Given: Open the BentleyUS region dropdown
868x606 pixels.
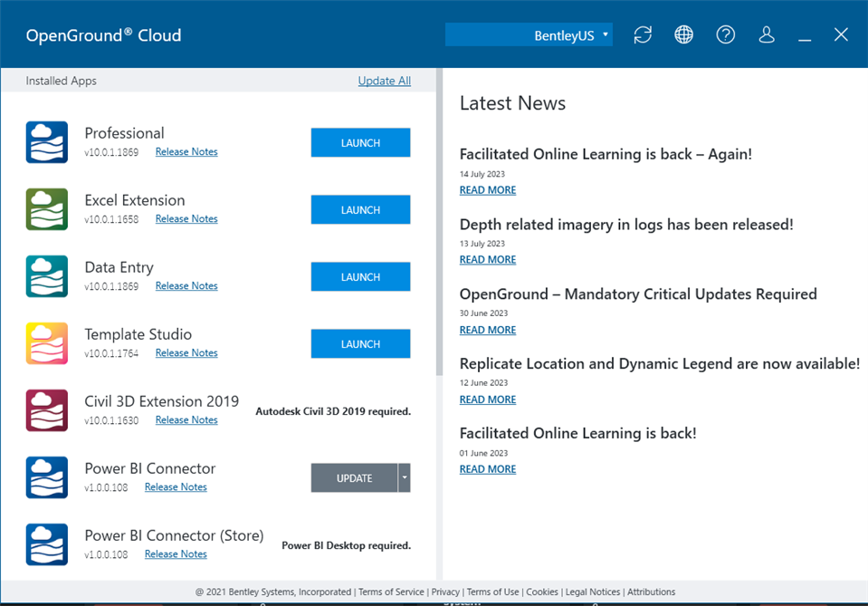Looking at the screenshot, I should click(529, 35).
